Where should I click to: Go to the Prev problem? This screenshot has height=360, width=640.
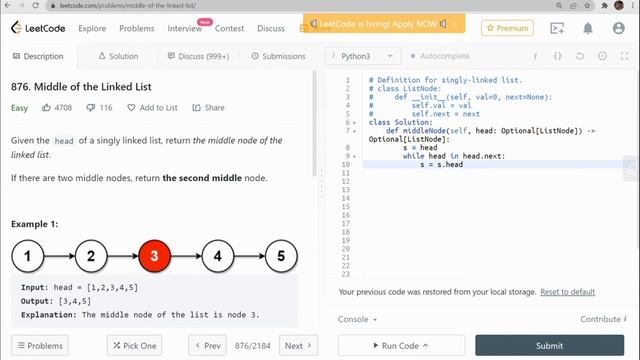(207, 346)
